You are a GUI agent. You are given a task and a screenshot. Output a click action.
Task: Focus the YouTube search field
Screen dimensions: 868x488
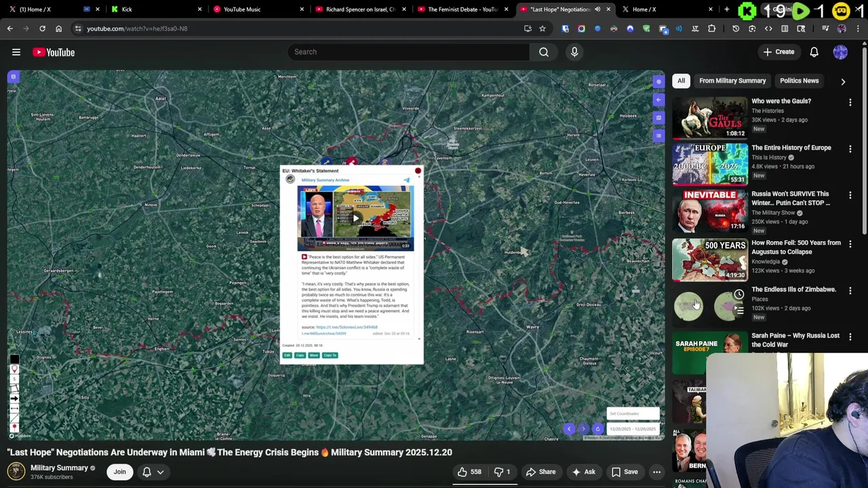point(408,52)
